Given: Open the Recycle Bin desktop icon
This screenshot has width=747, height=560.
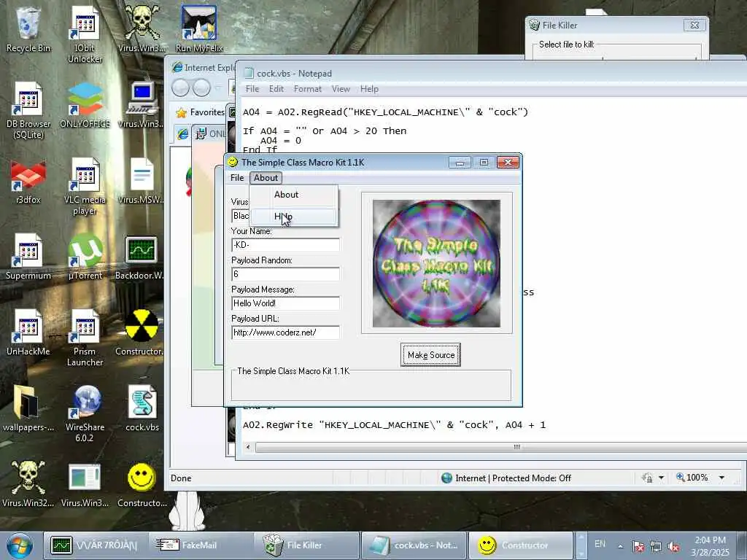Looking at the screenshot, I should coord(28,29).
